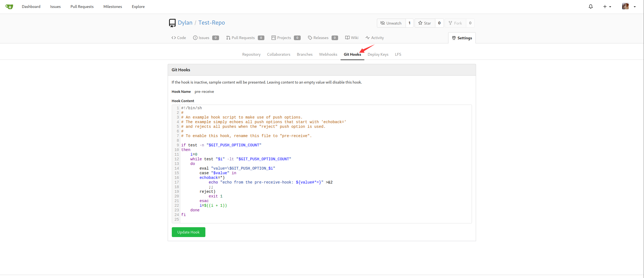Screen dimensions: 644x278
Task: Show the repository Activity tab
Action: click(x=374, y=38)
